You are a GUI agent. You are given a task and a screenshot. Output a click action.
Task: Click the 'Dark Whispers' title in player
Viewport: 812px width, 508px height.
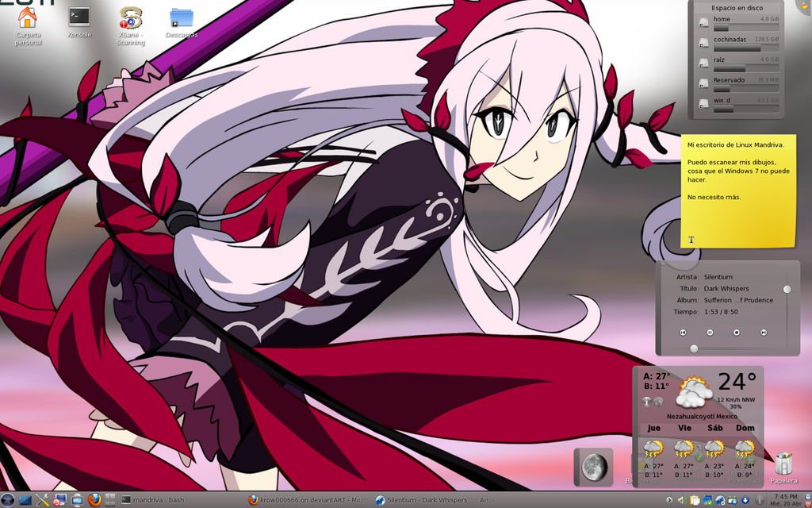726,289
